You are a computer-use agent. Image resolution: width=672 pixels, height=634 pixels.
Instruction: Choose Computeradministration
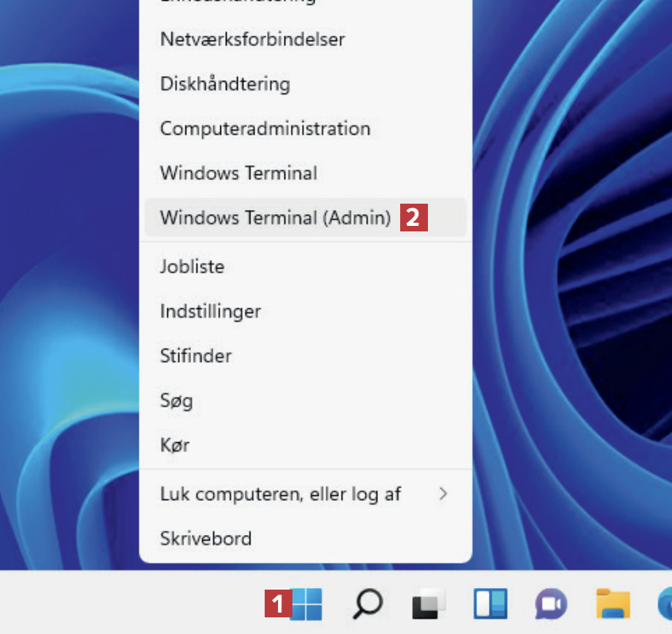pos(265,128)
